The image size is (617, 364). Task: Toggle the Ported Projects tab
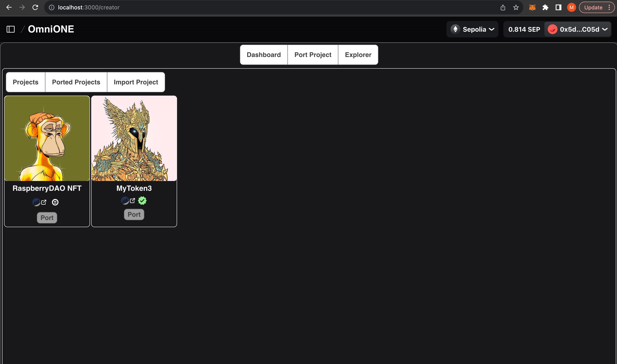(76, 82)
